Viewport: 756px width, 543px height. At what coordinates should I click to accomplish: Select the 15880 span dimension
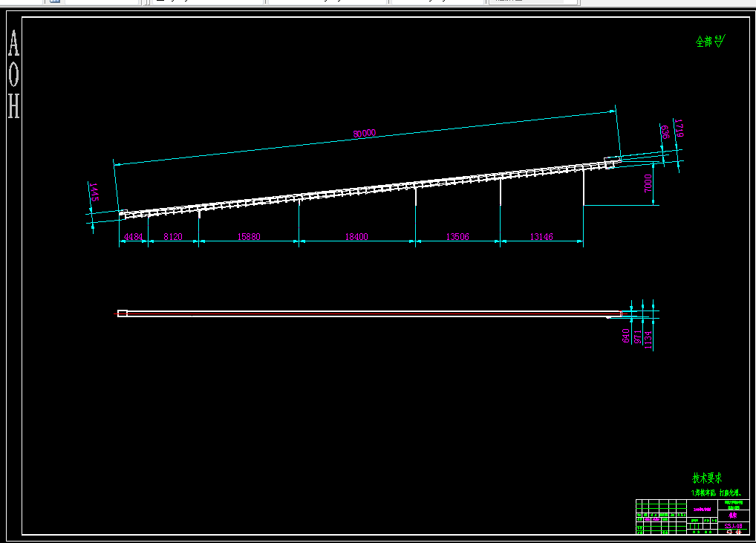(x=249, y=237)
